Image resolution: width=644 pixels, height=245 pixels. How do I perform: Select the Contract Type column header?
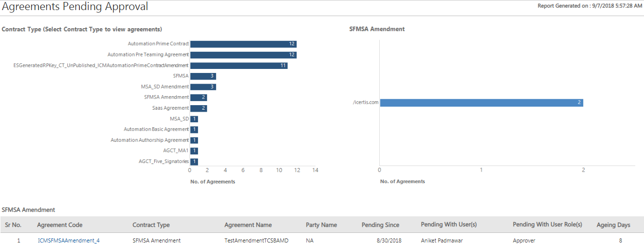151,225
